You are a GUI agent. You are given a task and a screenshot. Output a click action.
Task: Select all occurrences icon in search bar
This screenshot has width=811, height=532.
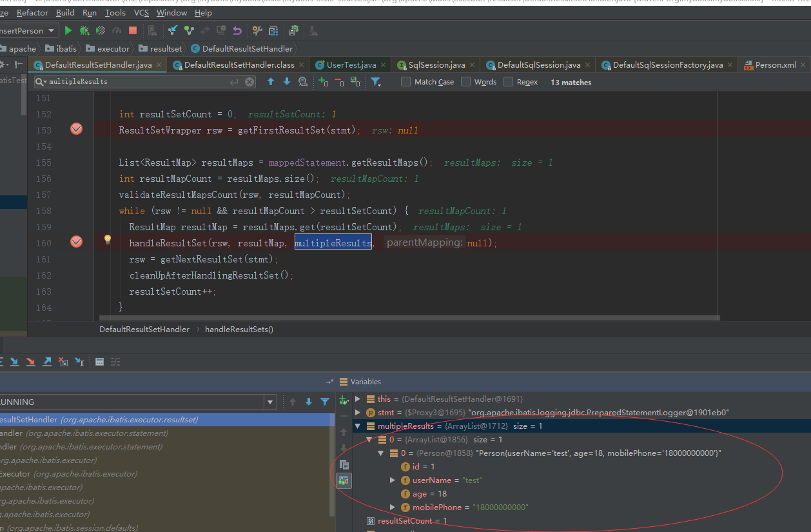pos(355,82)
